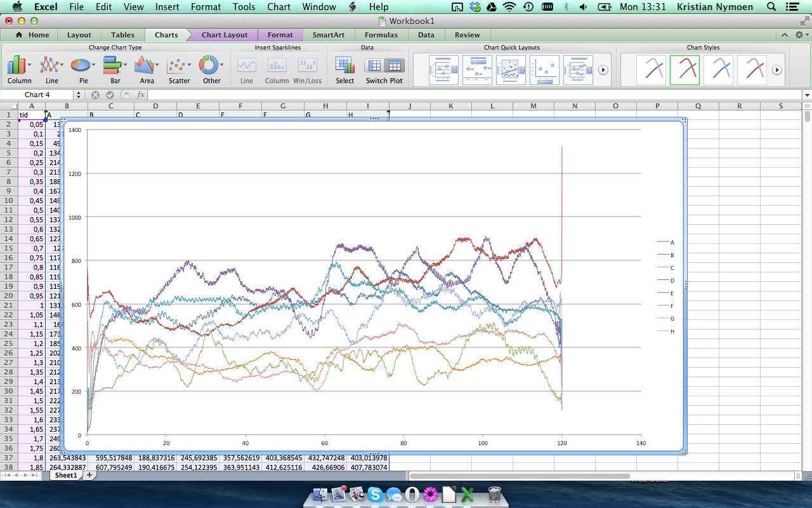This screenshot has width=812, height=508.
Task: Confirm formula entry with checkmark button
Action: pos(110,95)
